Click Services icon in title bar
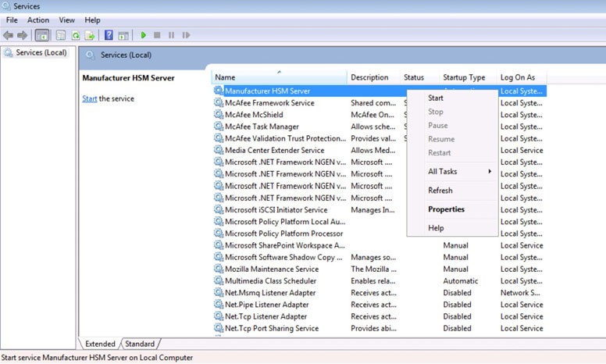Viewport: 606px width, 364px height. point(6,6)
